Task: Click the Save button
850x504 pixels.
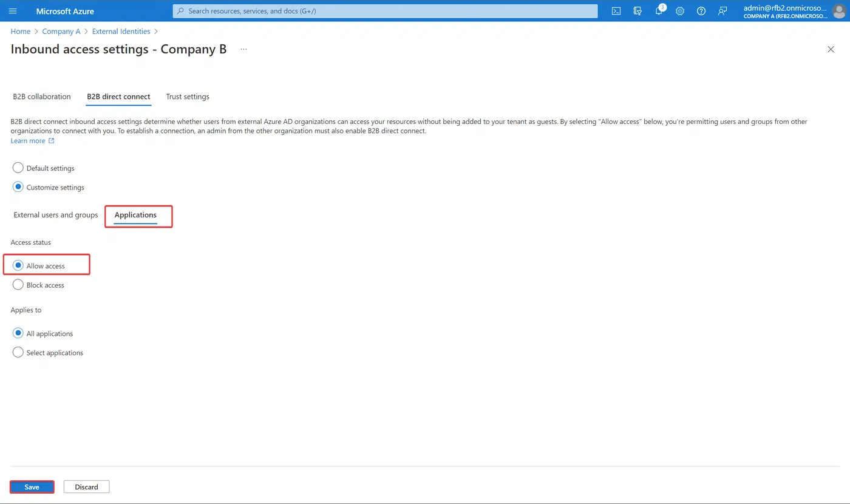Action: pos(32,487)
